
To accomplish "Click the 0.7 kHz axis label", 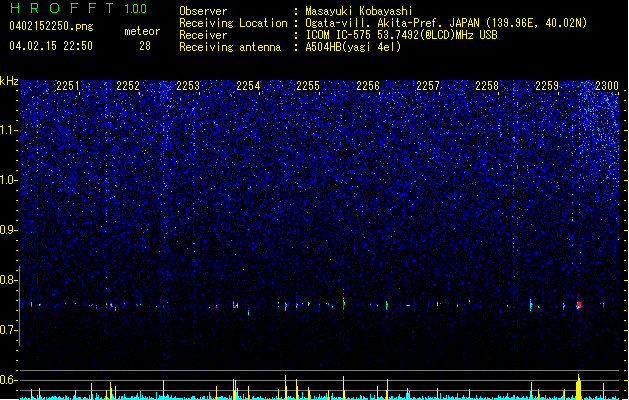I will tap(9, 330).
